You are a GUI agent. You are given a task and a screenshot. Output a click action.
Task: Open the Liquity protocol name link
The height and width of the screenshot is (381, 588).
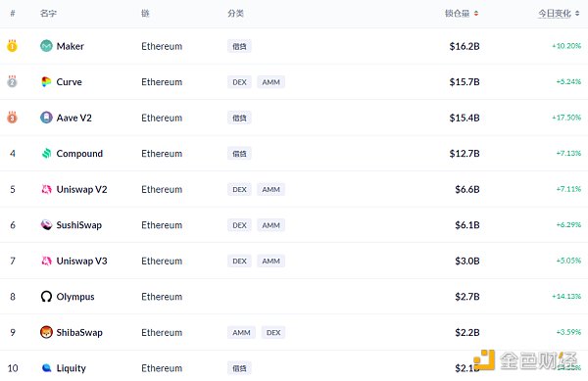pos(72,368)
